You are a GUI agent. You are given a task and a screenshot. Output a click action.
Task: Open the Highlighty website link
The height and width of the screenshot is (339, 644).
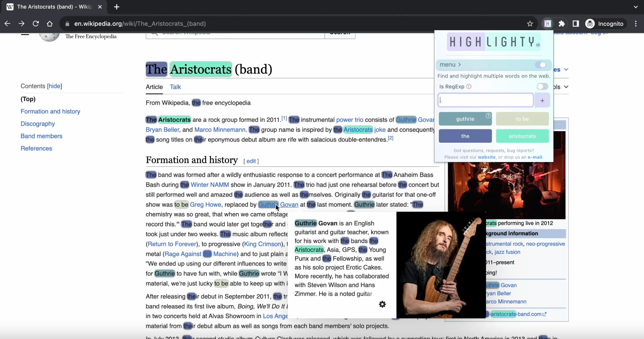(x=487, y=157)
